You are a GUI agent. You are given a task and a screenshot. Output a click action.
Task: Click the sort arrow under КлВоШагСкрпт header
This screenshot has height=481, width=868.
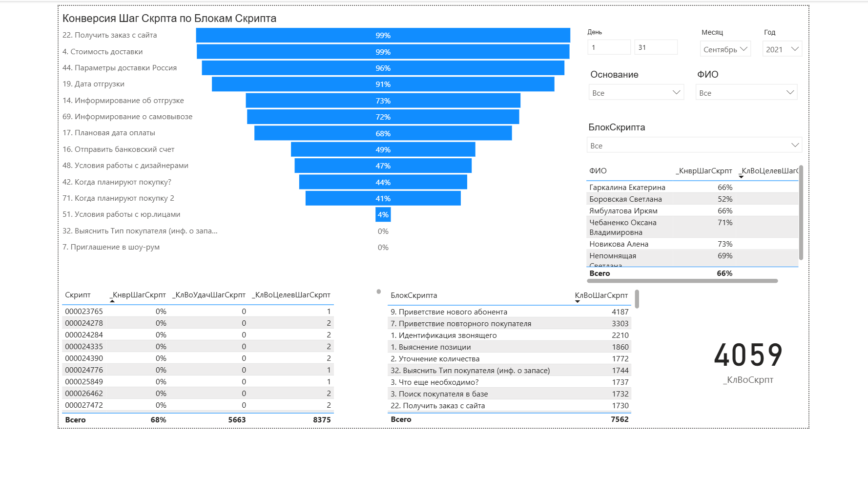tap(578, 302)
